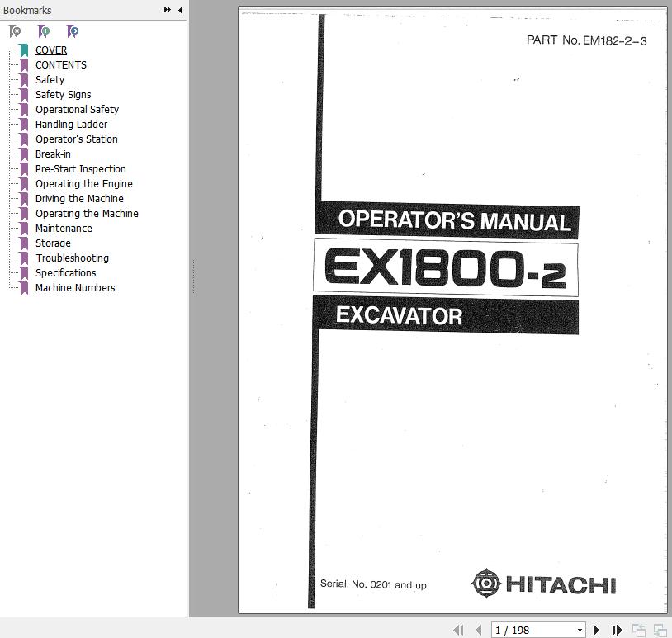The height and width of the screenshot is (638, 672).
Task: Click the HITACHI logo on the cover
Action: coord(543,584)
